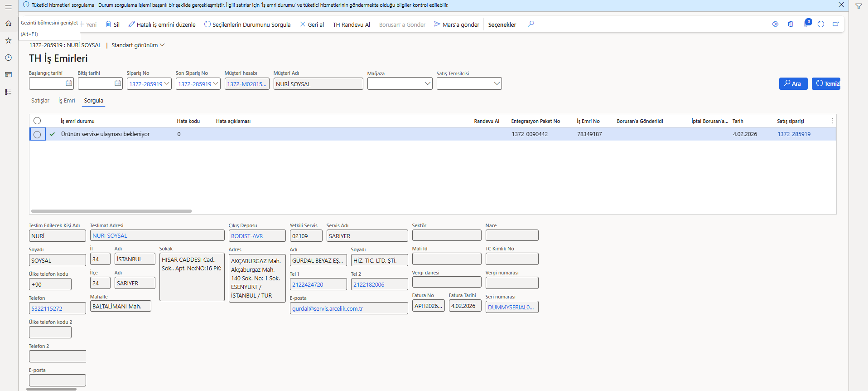Expand the Sipariş No dropdown
The image size is (868, 391).
(x=167, y=83)
